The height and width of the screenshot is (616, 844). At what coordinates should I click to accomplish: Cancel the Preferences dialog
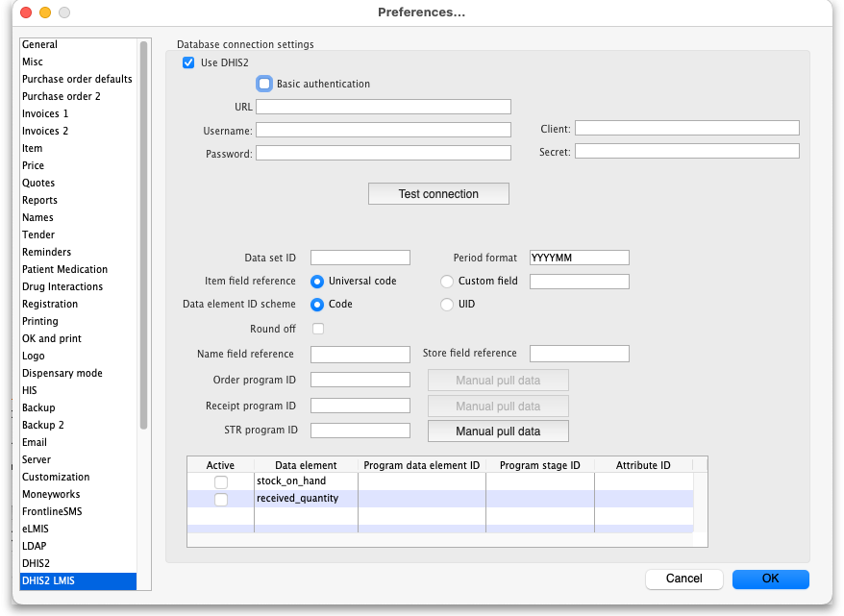point(683,579)
